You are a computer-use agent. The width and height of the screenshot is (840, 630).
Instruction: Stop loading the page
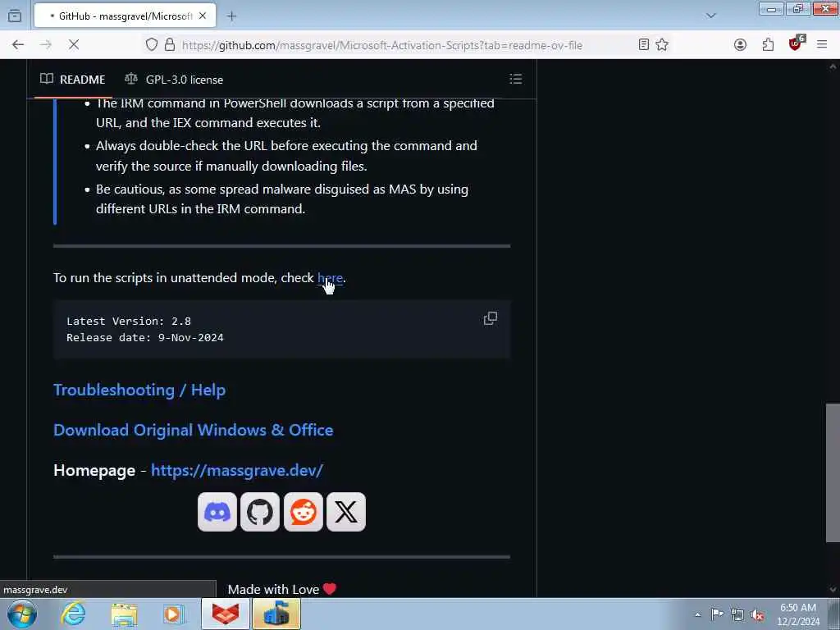[x=74, y=45]
